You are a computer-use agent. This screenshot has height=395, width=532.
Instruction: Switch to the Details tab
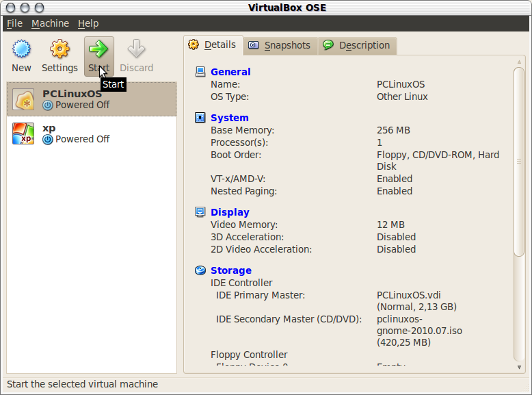pyautogui.click(x=213, y=44)
